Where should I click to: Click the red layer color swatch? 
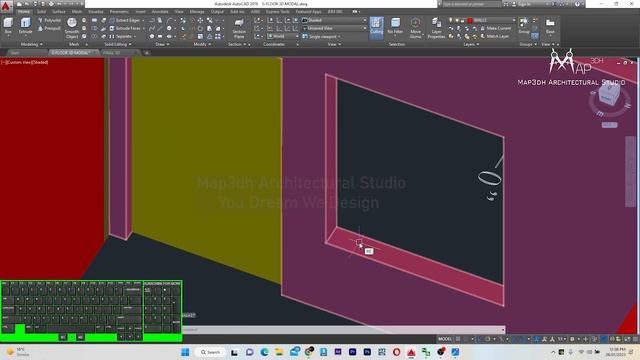[x=470, y=20]
